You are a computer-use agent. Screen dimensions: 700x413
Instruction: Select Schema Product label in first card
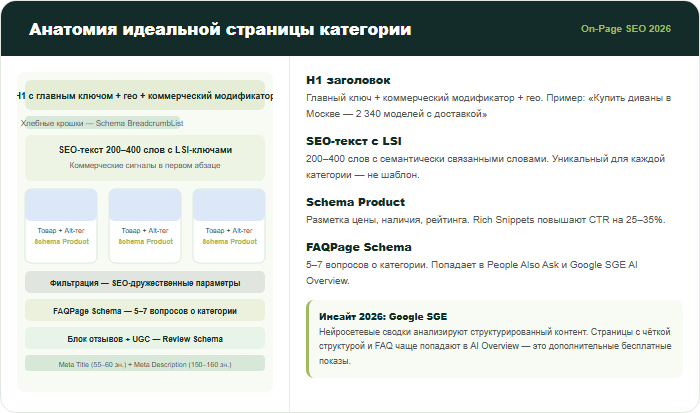click(61, 241)
